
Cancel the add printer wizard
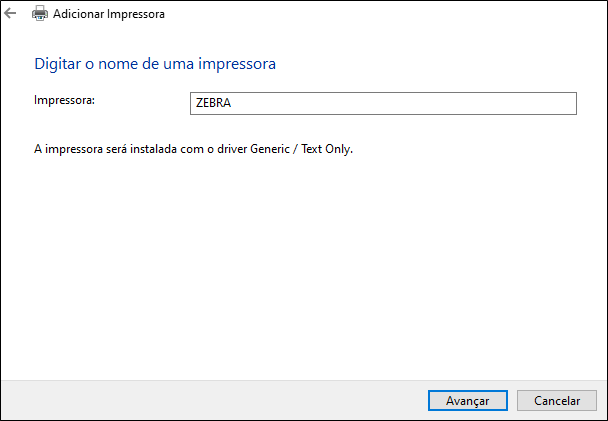[x=557, y=400]
